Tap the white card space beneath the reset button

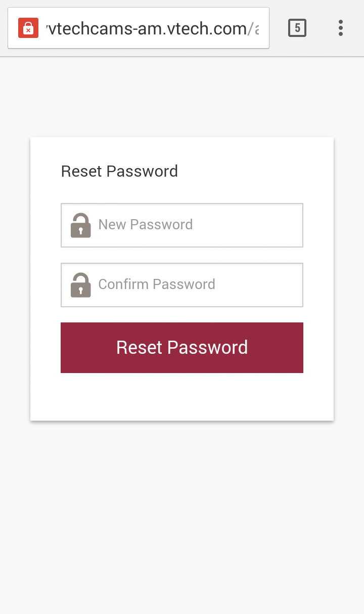[182, 397]
